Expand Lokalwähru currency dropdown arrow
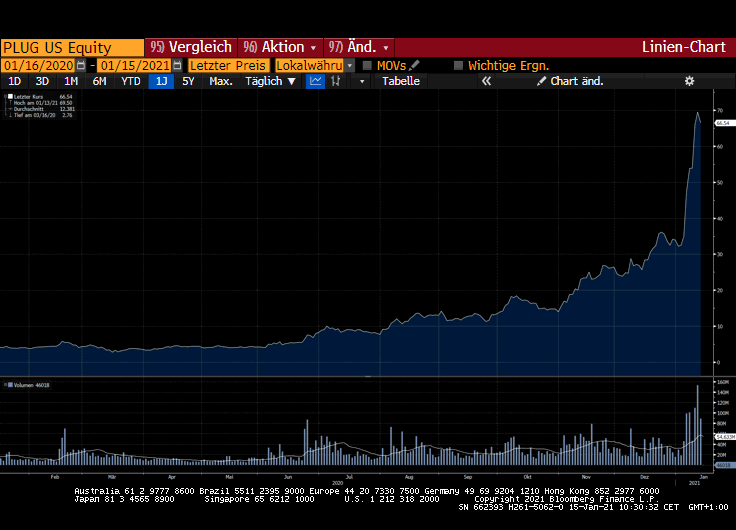The image size is (736, 530). 350,66
